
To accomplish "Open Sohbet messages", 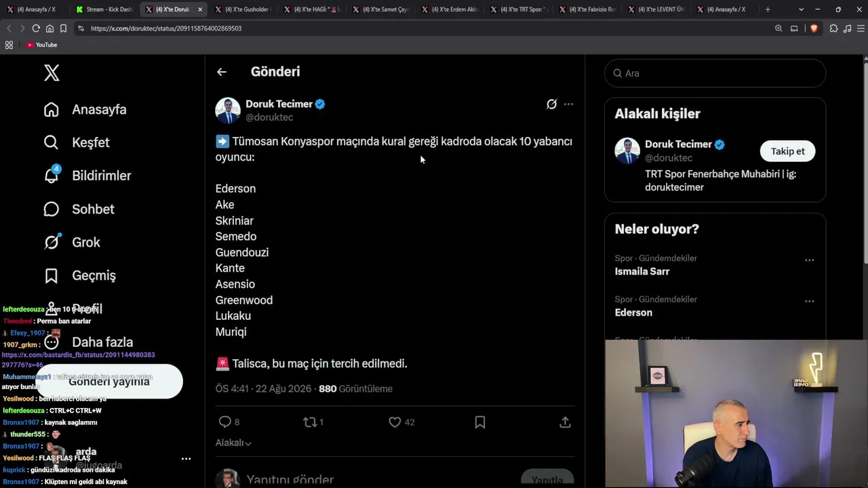I will 79,209.
